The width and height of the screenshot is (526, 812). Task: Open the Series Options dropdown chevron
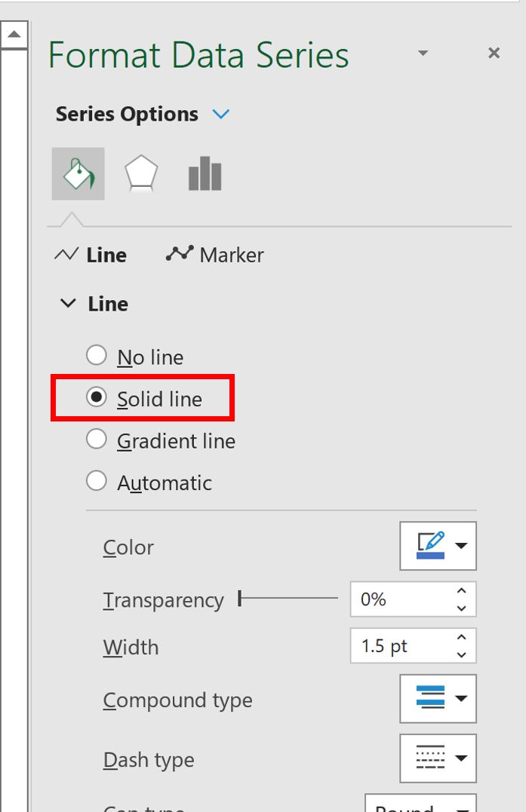220,114
